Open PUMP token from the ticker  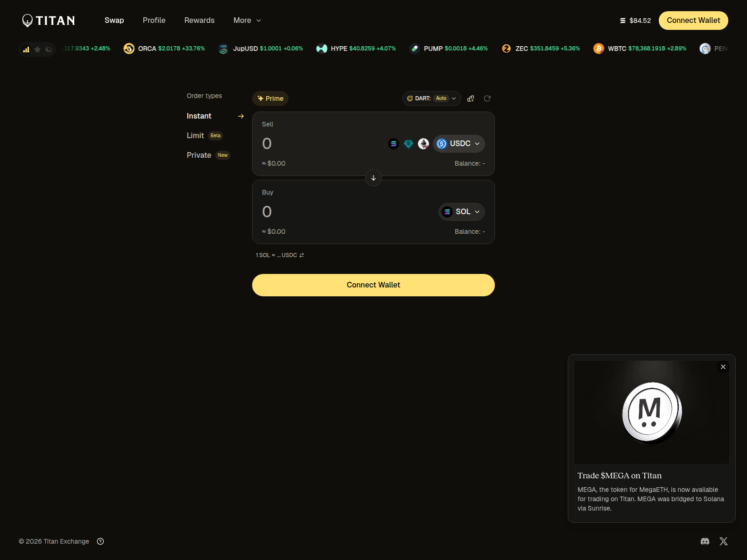449,49
